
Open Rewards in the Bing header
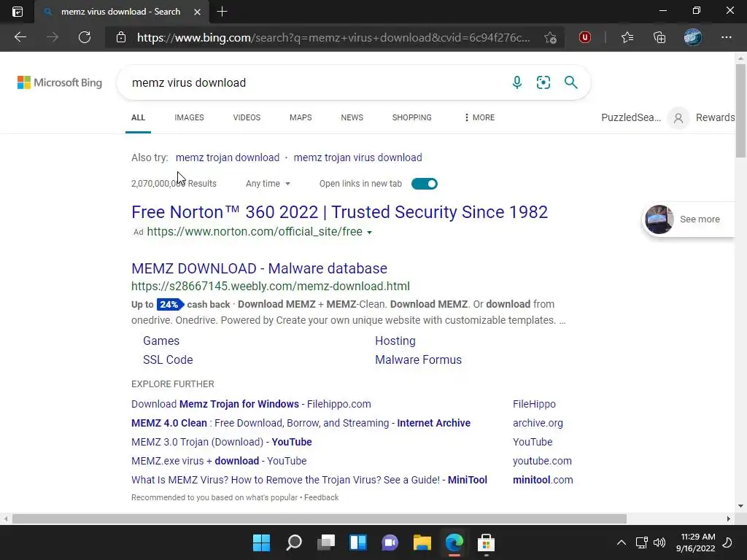click(715, 117)
